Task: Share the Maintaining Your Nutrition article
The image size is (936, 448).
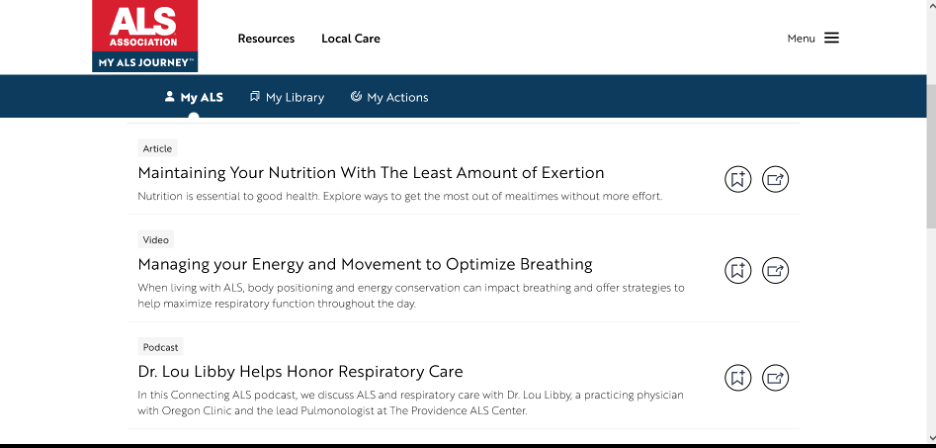Action: point(775,179)
